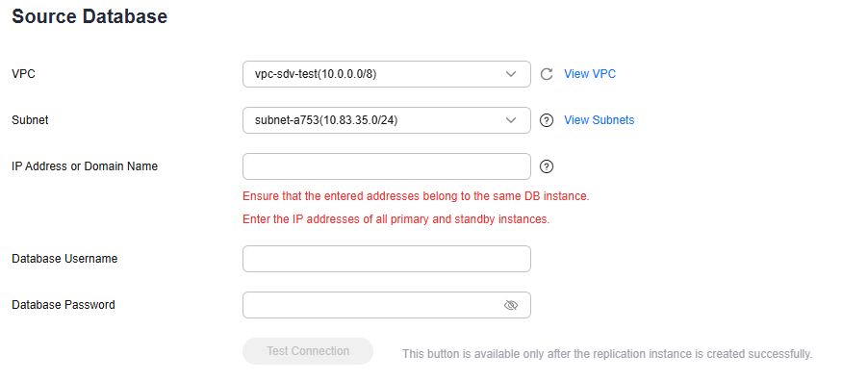Click the Database Password label

[64, 305]
